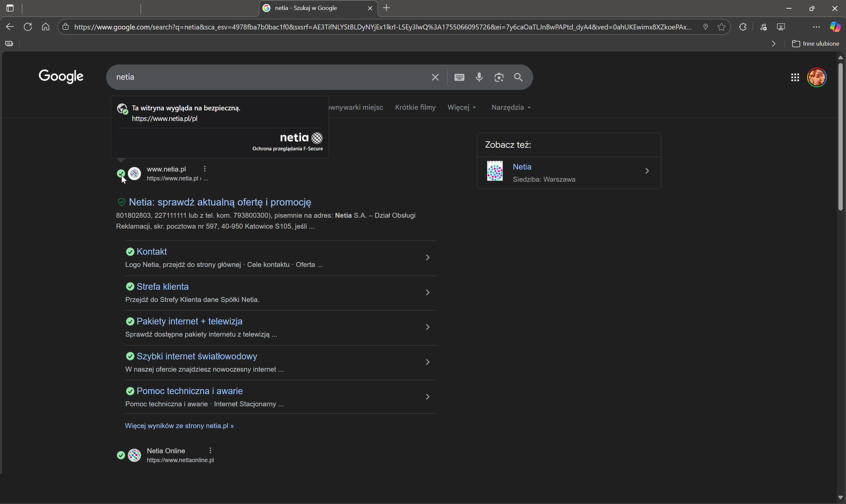The height and width of the screenshot is (504, 846).
Task: Click into the Google search field
Action: click(x=271, y=77)
